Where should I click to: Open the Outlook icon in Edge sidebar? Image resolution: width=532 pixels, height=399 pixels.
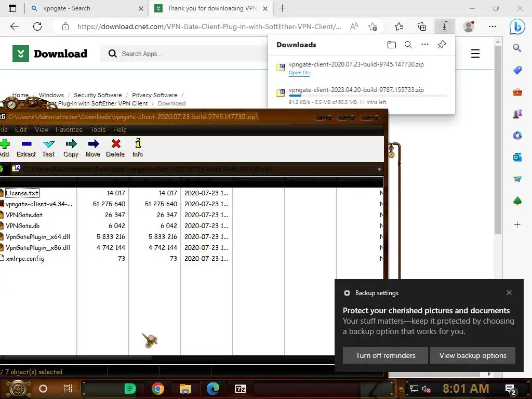click(x=517, y=157)
